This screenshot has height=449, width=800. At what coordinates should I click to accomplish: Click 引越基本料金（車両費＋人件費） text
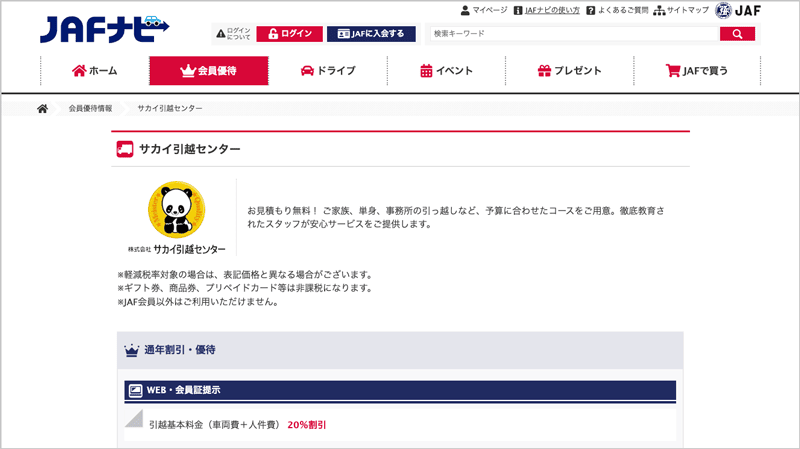[x=215, y=425]
